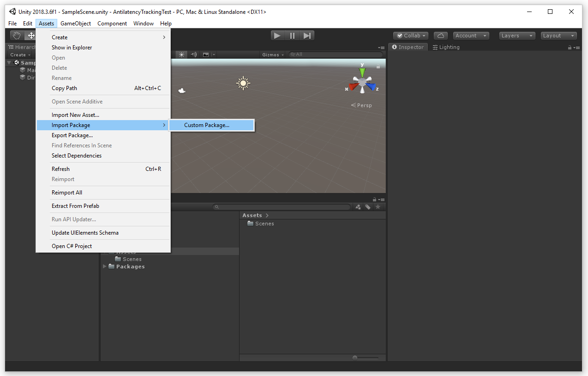
Task: Toggle the Persp projection label
Action: pos(361,105)
